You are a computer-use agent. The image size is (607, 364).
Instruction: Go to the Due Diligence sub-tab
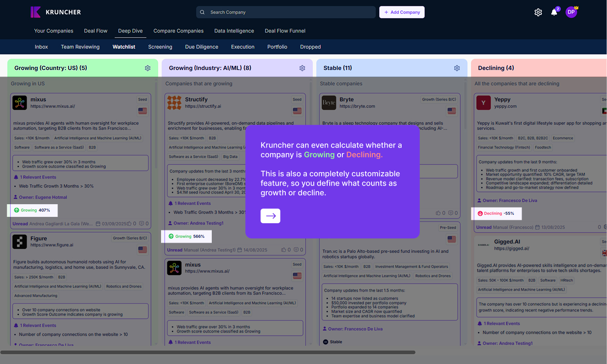[202, 47]
